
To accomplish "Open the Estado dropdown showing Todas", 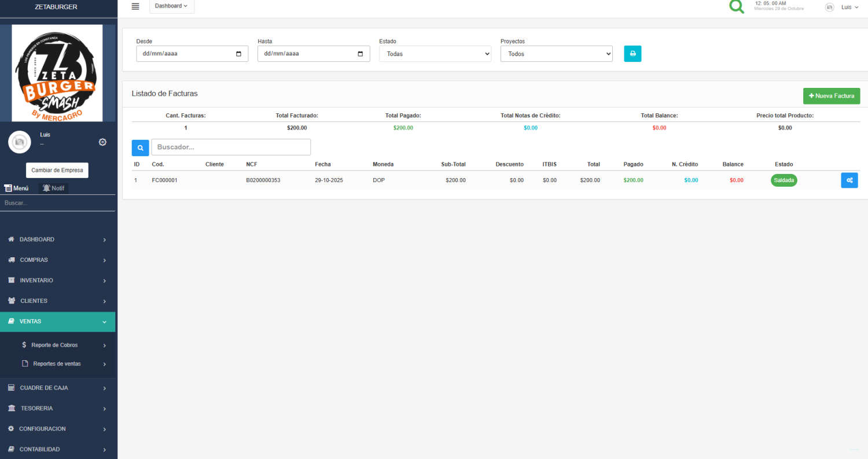I will point(435,54).
